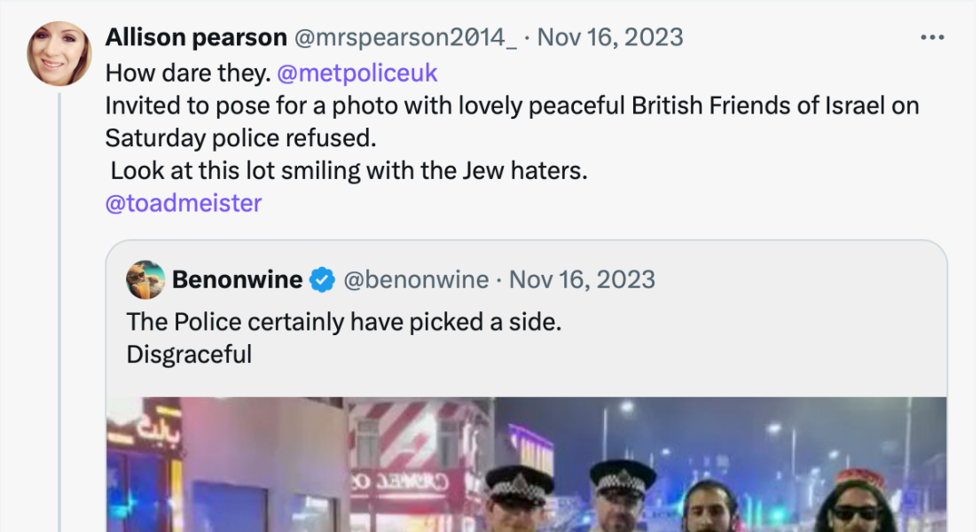Follow the @toadmeister mention
Screen dimensions: 980x532
pos(184,203)
